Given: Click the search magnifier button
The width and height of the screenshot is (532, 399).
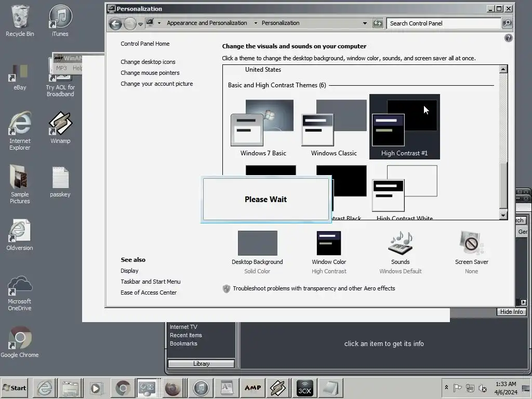Looking at the screenshot, I should coord(507,23).
